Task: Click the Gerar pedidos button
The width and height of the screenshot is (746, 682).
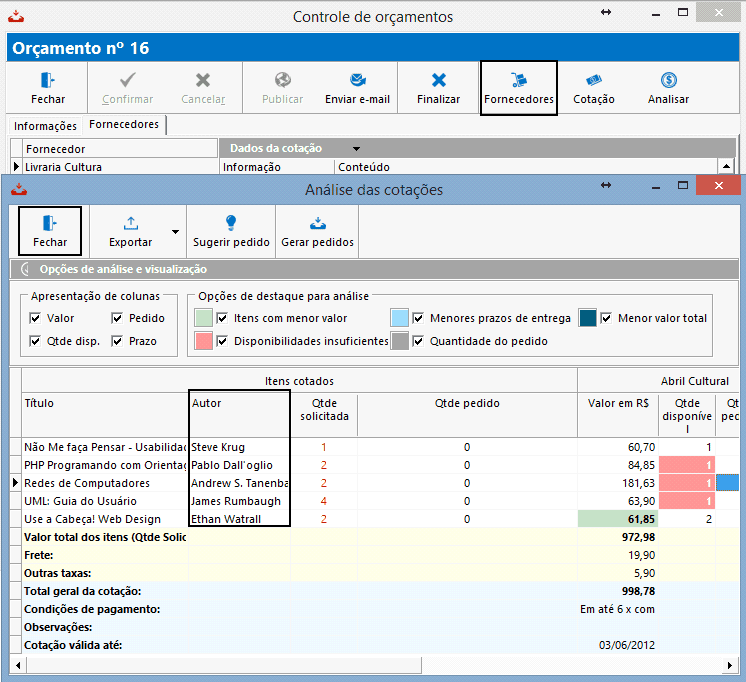Action: coord(317,231)
